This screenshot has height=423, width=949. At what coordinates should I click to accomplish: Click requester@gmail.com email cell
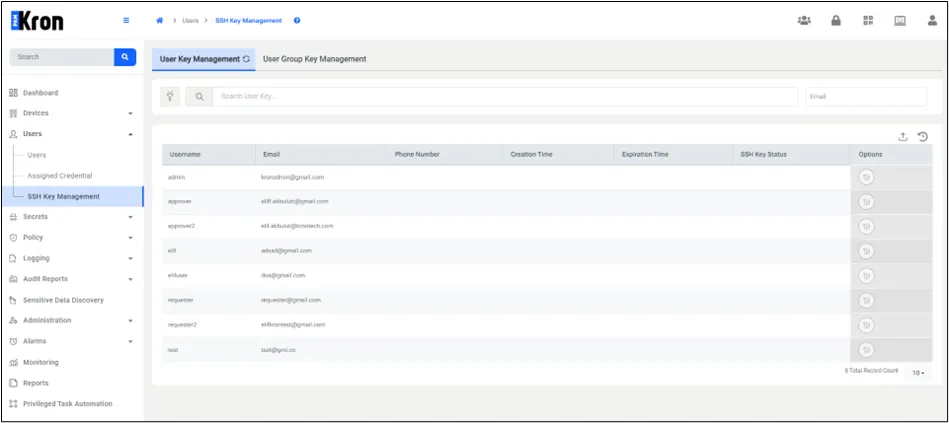pyautogui.click(x=291, y=300)
